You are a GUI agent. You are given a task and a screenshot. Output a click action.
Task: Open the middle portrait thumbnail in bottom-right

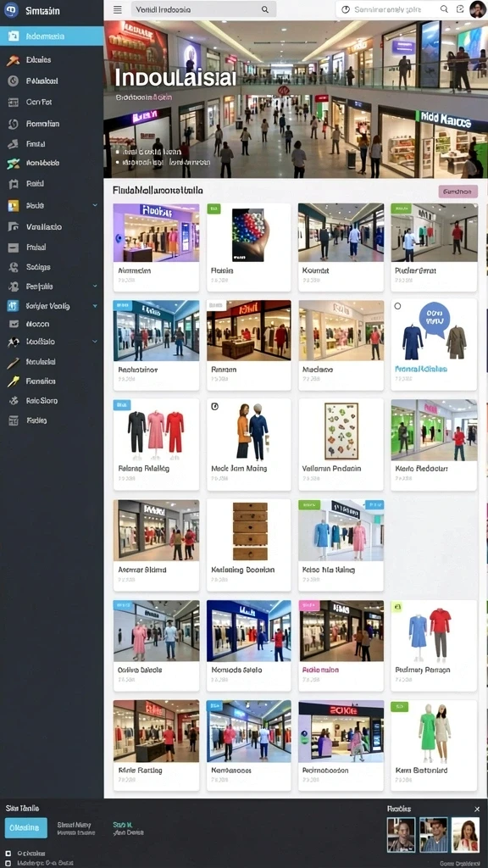[433, 835]
